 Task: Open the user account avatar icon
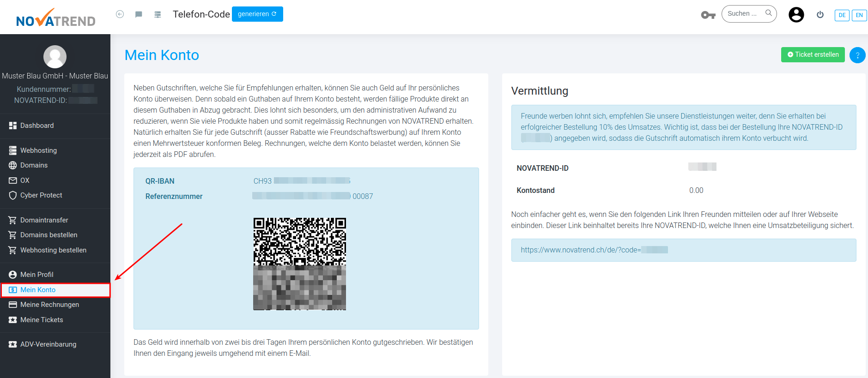tap(796, 15)
